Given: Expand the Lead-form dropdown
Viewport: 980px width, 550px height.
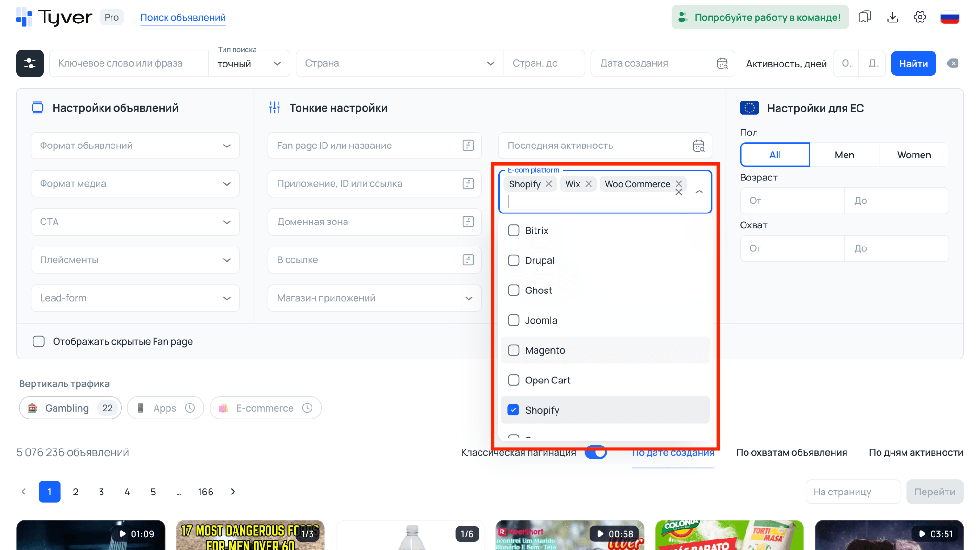Looking at the screenshot, I should 135,298.
